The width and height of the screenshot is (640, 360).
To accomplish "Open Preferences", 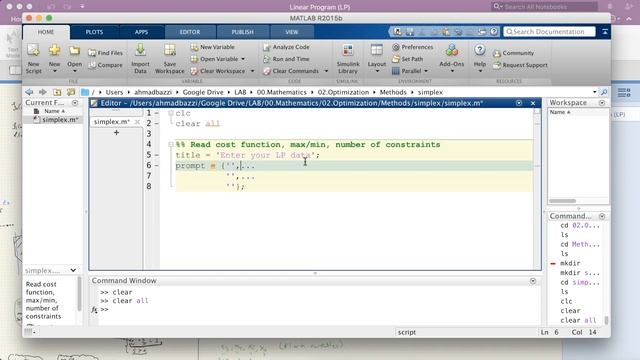I will point(413,47).
